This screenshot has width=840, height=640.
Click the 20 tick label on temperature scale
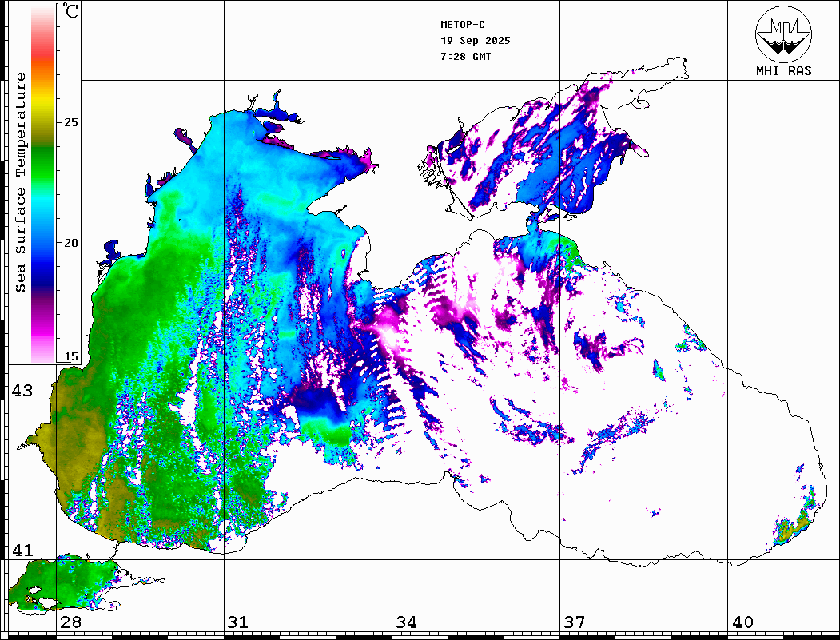coord(71,242)
